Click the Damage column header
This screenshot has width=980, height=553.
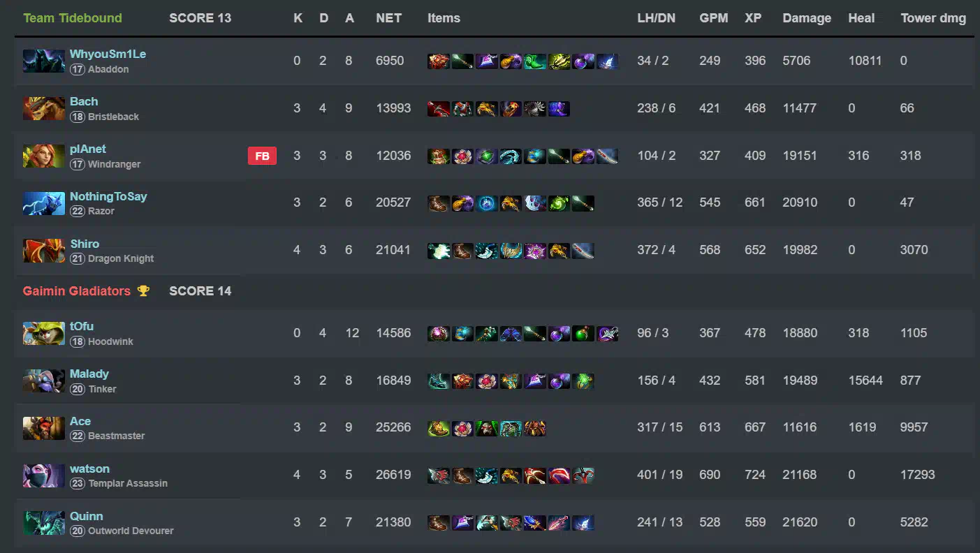coord(807,18)
